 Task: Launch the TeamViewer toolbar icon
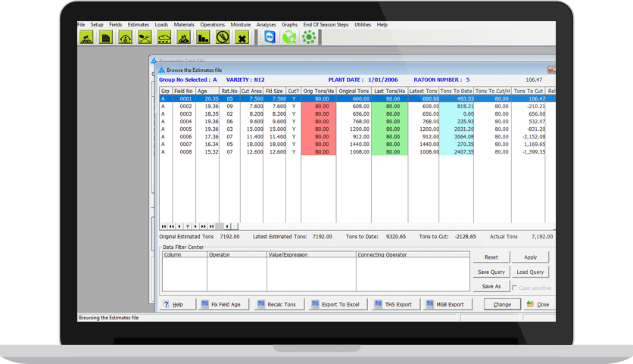pos(270,38)
